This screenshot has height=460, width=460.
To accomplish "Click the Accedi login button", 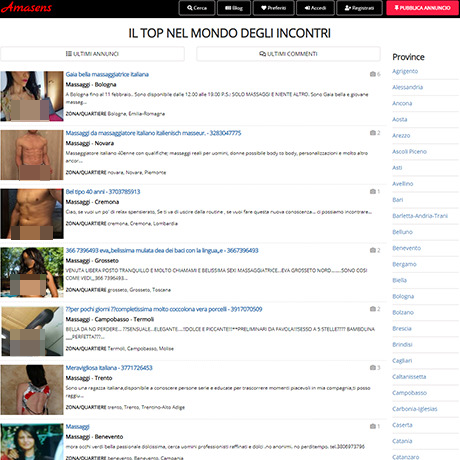I will coord(315,8).
